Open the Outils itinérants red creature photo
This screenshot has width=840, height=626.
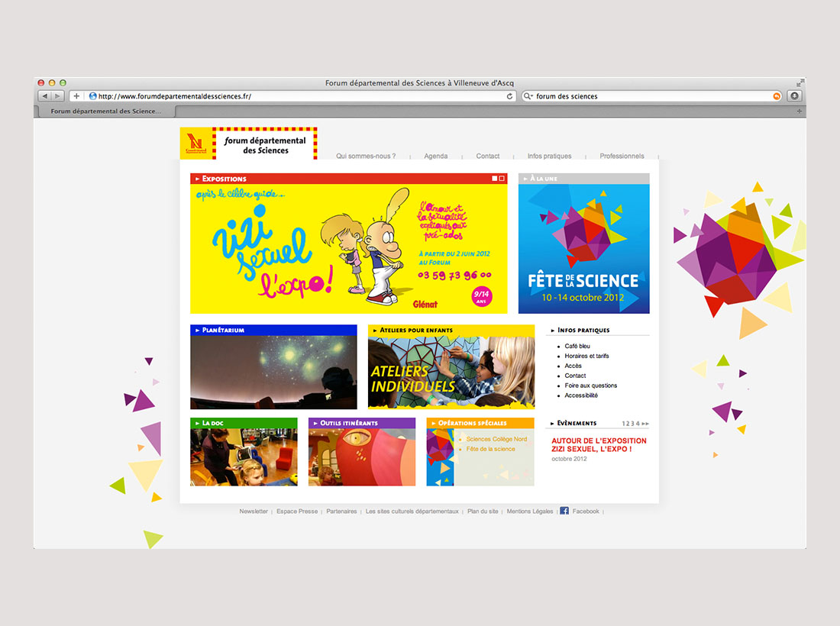(362, 457)
